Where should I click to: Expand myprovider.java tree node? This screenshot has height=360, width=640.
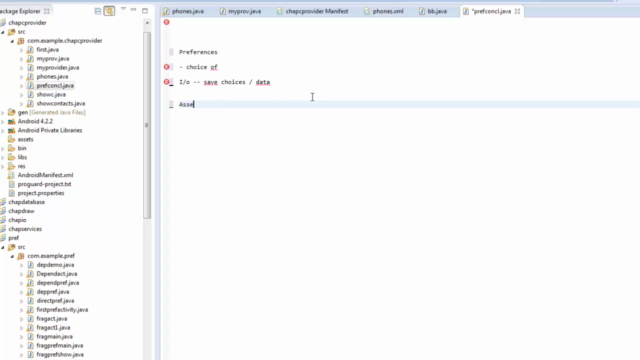coord(22,68)
